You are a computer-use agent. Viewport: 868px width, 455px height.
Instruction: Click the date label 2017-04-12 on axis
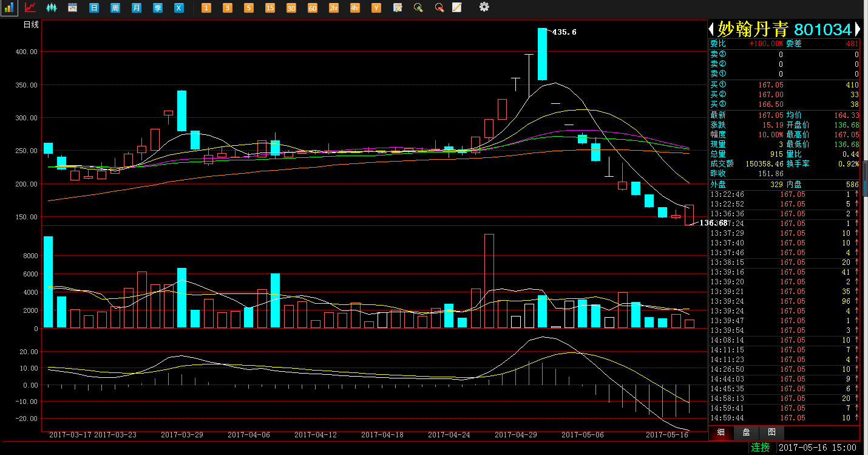point(316,435)
